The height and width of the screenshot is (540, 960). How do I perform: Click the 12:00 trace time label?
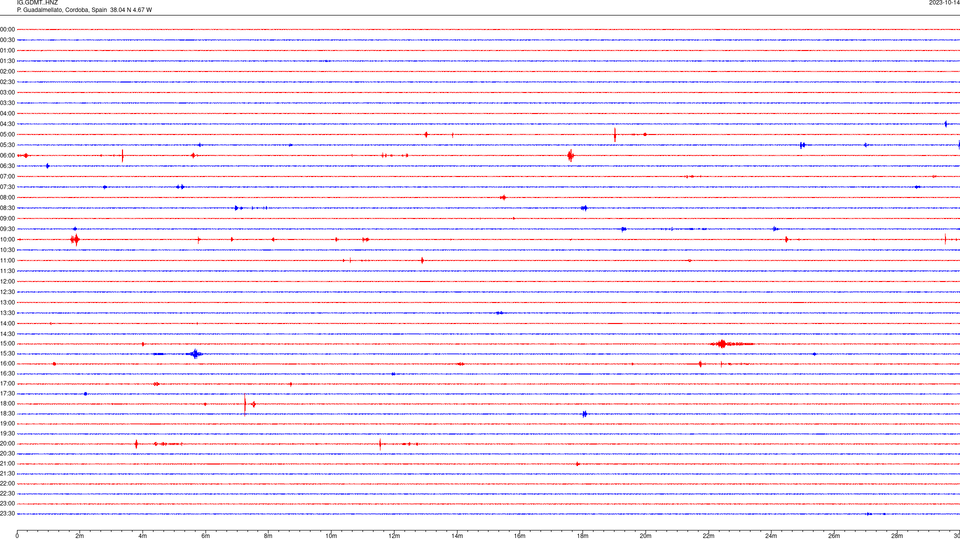click(x=7, y=282)
